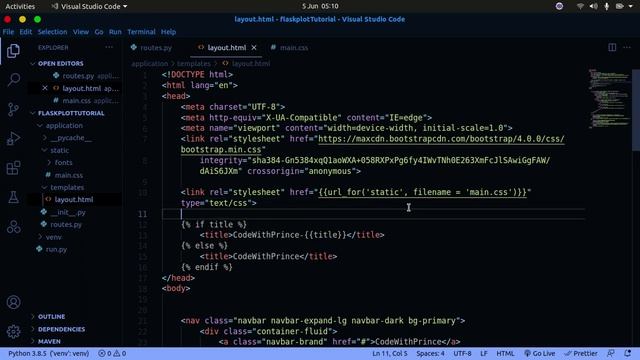Screen dimensions: 640x360
Task: Click the system volume icon
Action: (593, 6)
